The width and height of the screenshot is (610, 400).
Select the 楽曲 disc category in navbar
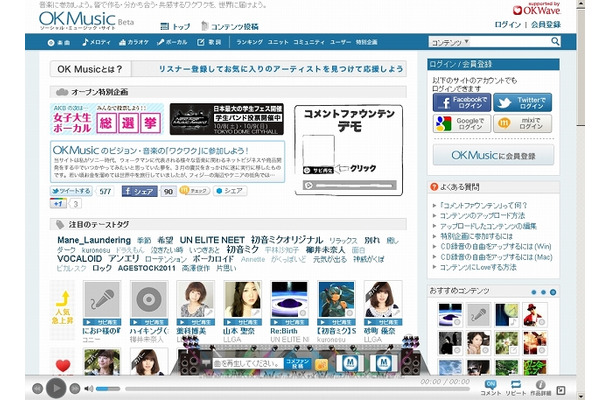59,42
